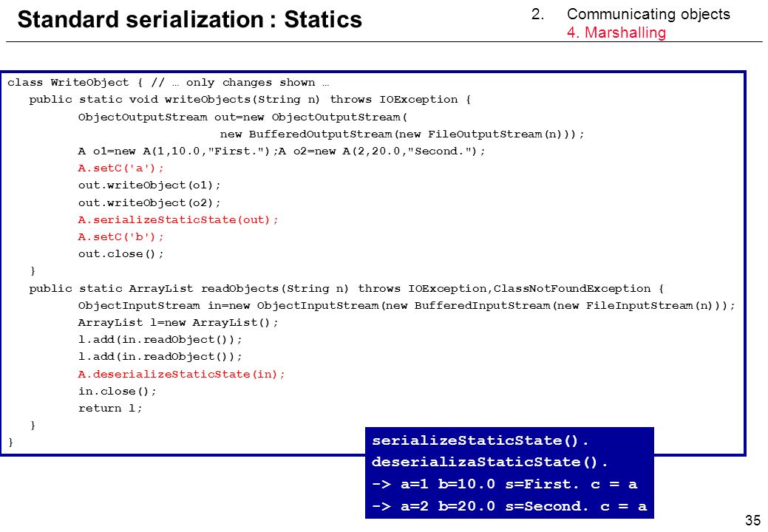768x532 pixels.
Task: Click the output line 'a=1 b=10.0 s=First.'
Action: point(505,485)
